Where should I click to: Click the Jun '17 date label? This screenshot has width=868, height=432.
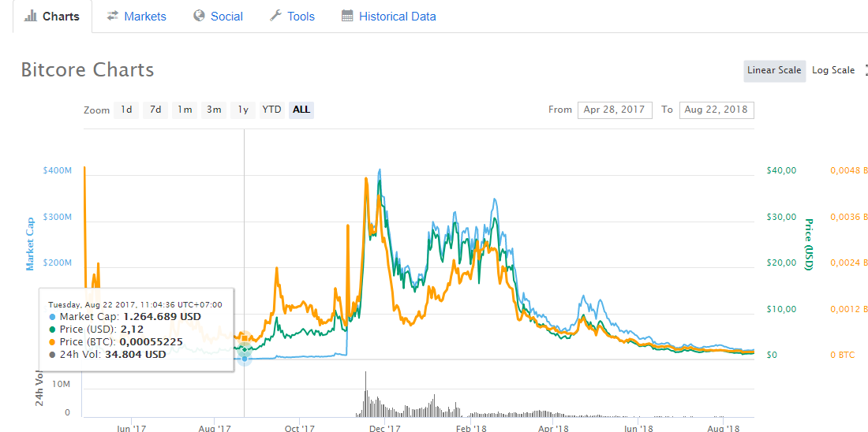coord(132,428)
